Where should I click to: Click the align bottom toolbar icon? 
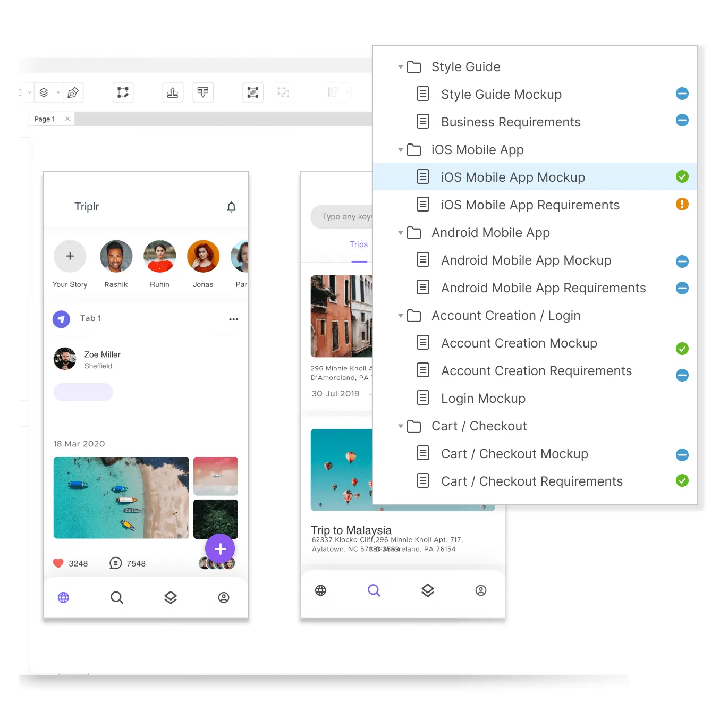coord(173,92)
